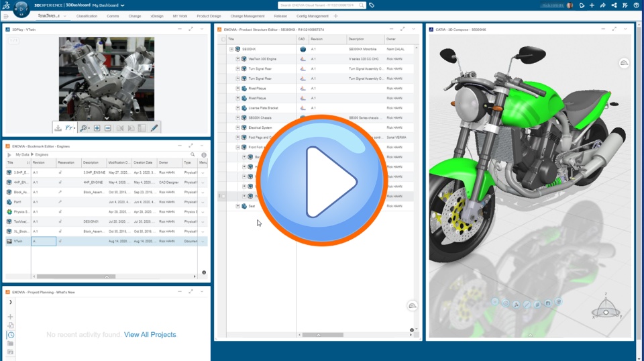644x361 pixels.
Task: Select the Part1 row in Bookmark Editor
Action: click(107, 202)
